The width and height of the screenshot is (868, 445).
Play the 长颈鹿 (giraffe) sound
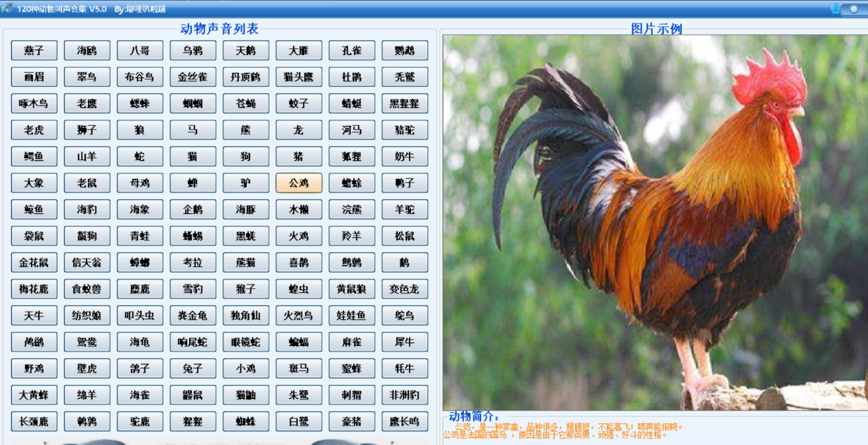(34, 421)
